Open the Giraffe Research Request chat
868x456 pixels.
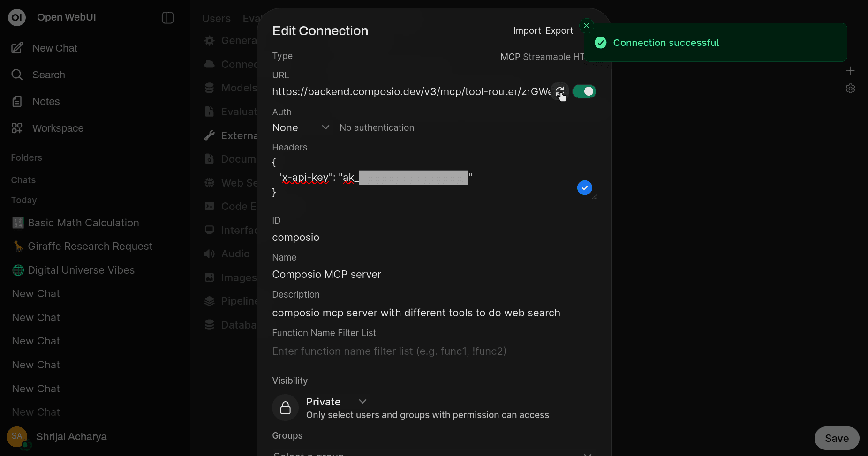[x=82, y=247]
